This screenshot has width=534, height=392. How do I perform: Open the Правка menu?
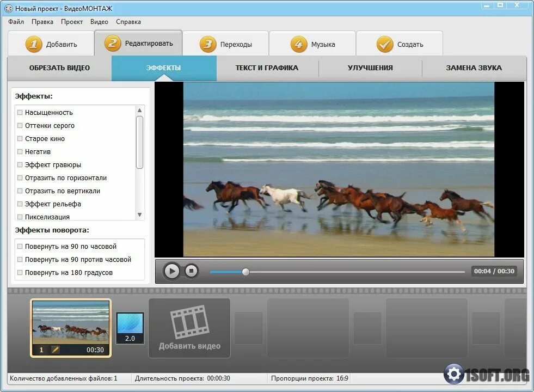click(x=42, y=22)
